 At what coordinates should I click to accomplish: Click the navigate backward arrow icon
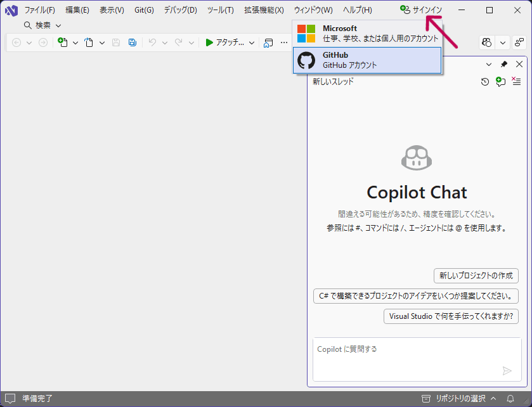pos(16,42)
